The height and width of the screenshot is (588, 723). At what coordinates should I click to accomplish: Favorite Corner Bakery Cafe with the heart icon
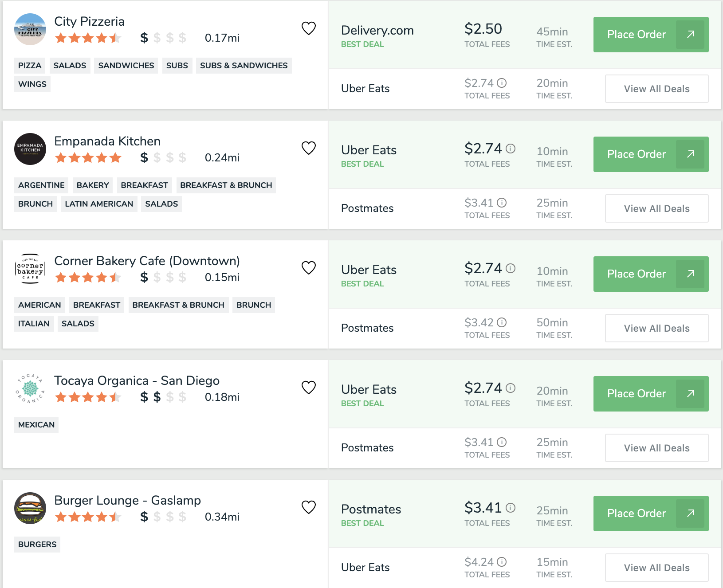[x=309, y=268]
